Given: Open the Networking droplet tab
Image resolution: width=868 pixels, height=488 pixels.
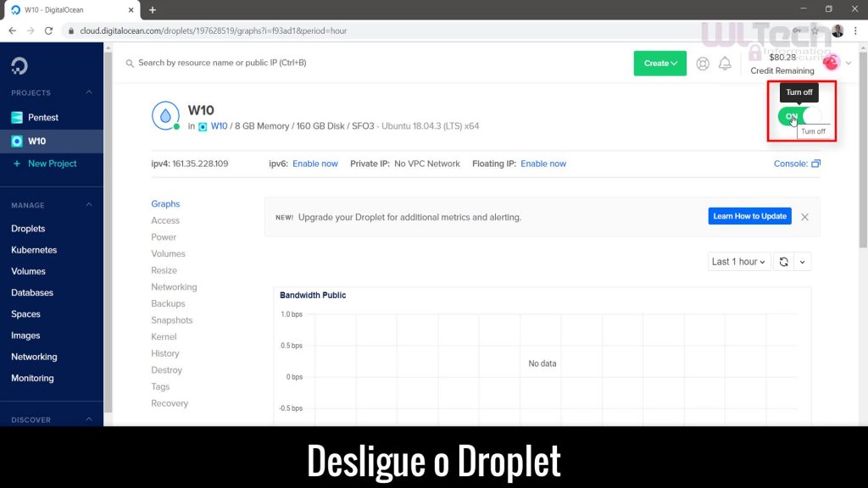Looking at the screenshot, I should (x=174, y=286).
